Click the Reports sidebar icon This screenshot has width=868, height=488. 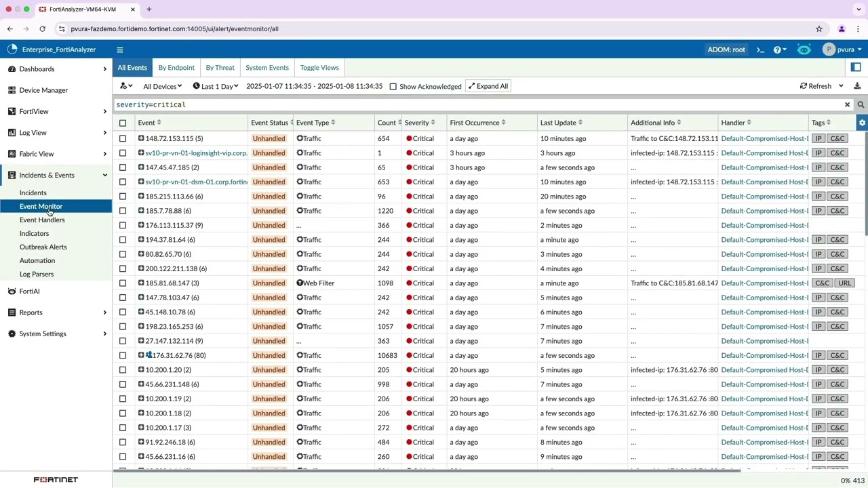tap(12, 312)
